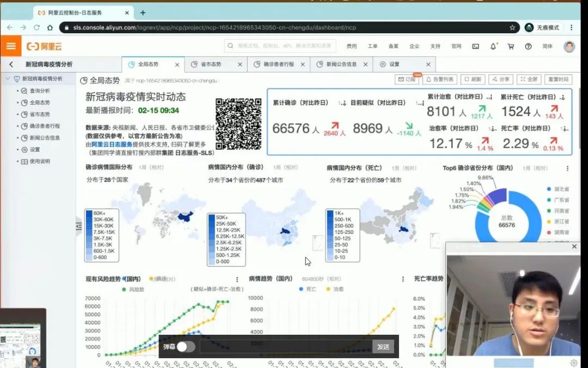Toggle the 风险数 legend series
This screenshot has width=588, height=368.
(133, 289)
